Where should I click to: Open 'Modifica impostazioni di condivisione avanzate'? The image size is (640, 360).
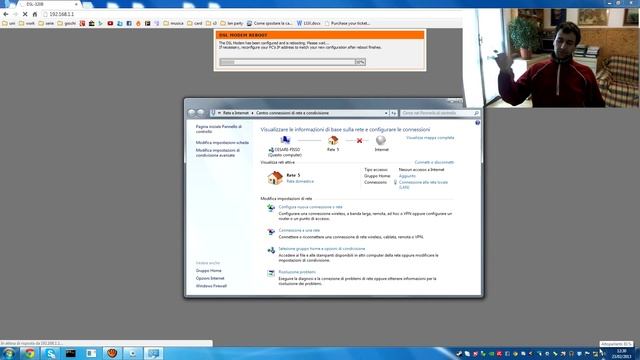click(218, 153)
